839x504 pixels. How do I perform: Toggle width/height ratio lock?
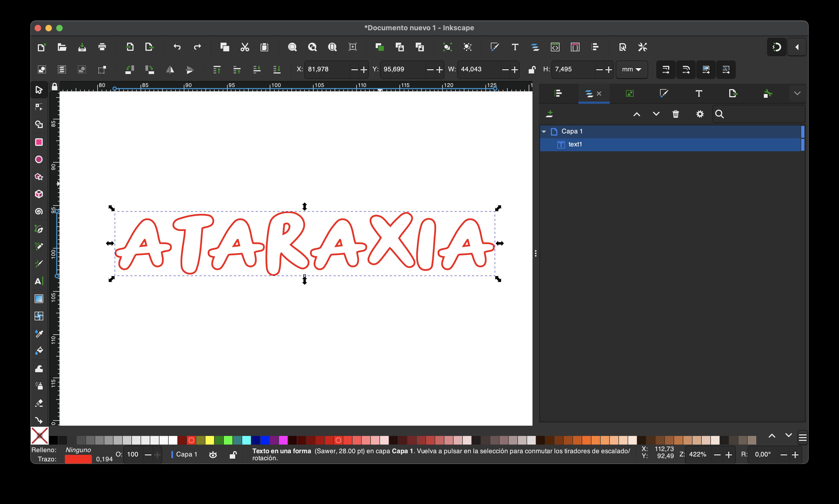(x=532, y=70)
